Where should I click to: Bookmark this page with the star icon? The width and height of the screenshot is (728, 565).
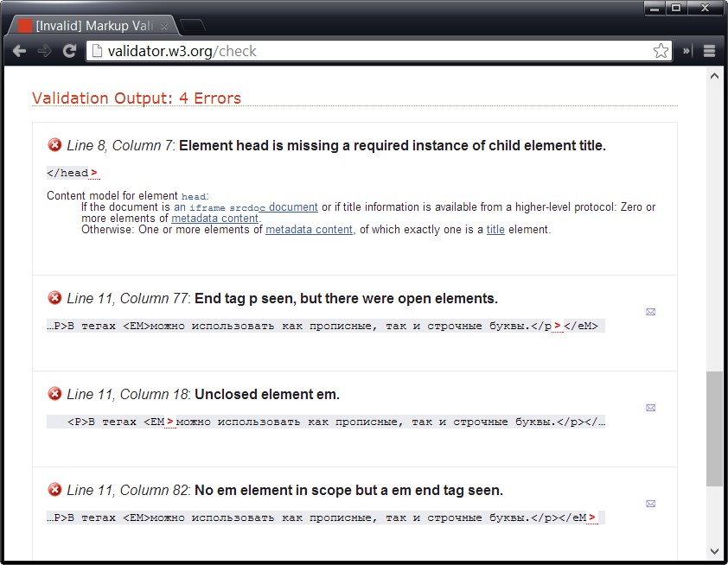[661, 51]
